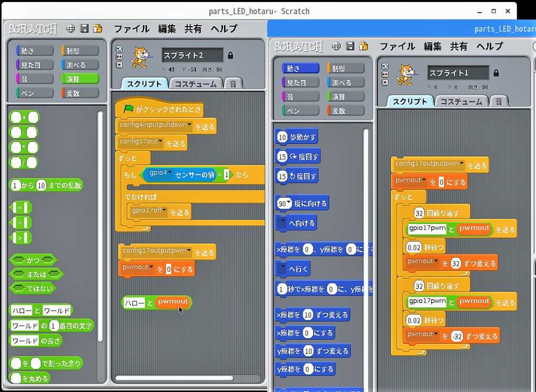The width and height of the screenshot is (536, 392).
Task: Open the gpio4 sensor dropdown in the if block
Action: (x=170, y=173)
